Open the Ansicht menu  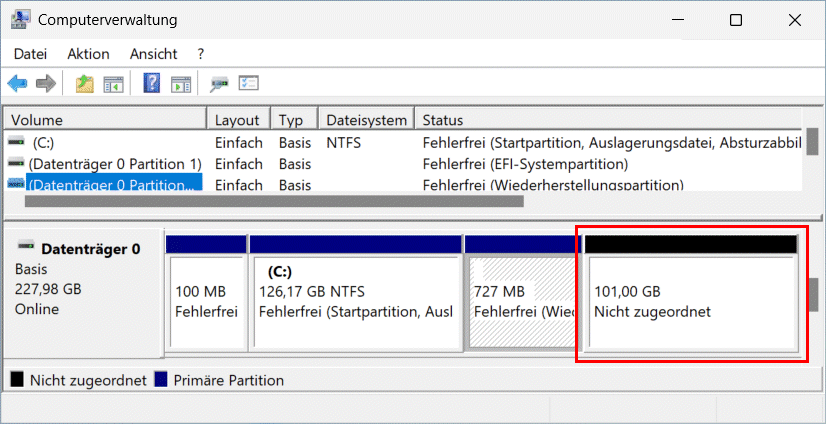[x=153, y=54]
